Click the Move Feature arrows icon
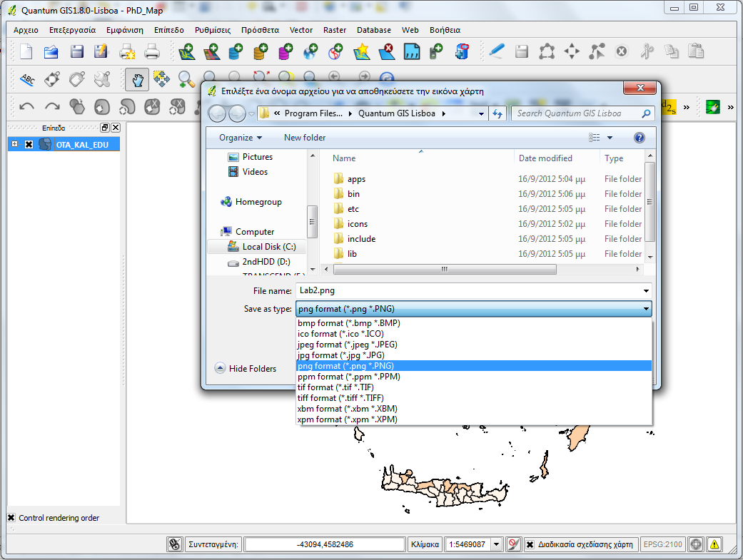This screenshot has width=743, height=560. tap(572, 51)
